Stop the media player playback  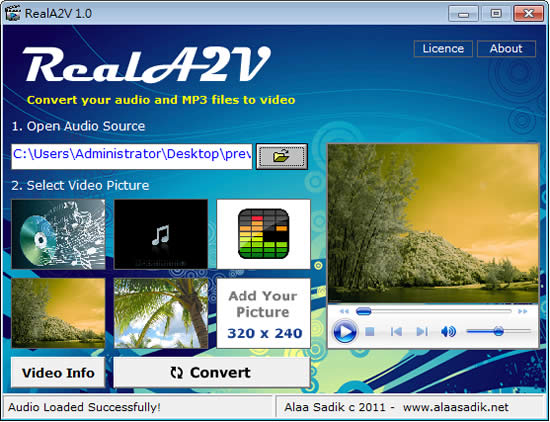point(370,331)
